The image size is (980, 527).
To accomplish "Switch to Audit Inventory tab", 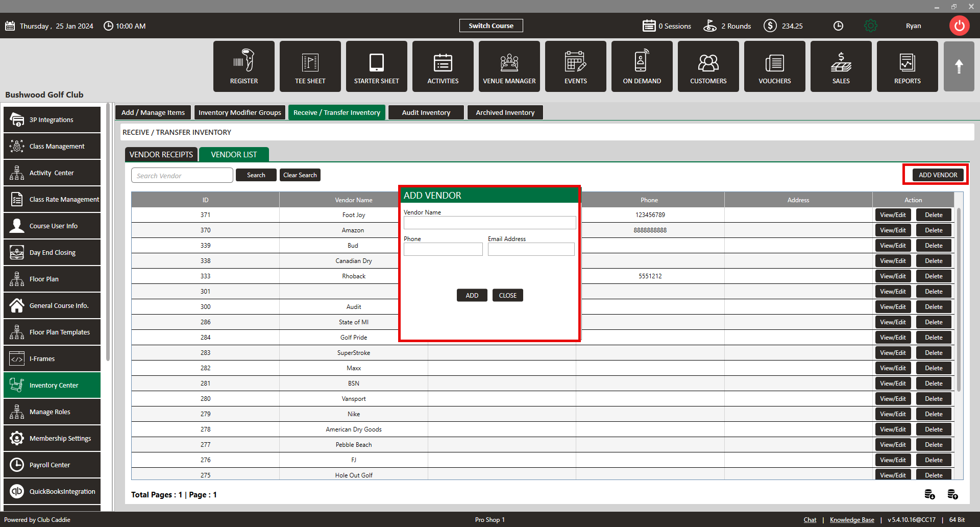I will 426,112.
